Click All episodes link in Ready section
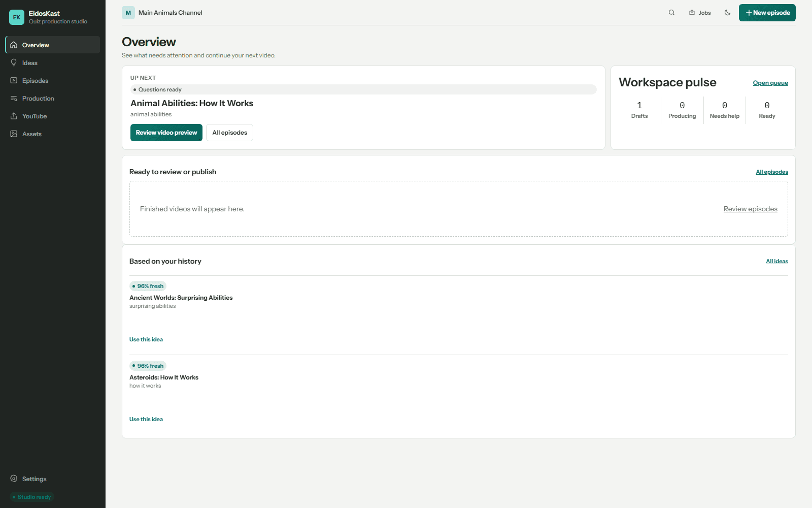Screen dimensions: 812x508 tap(772, 172)
